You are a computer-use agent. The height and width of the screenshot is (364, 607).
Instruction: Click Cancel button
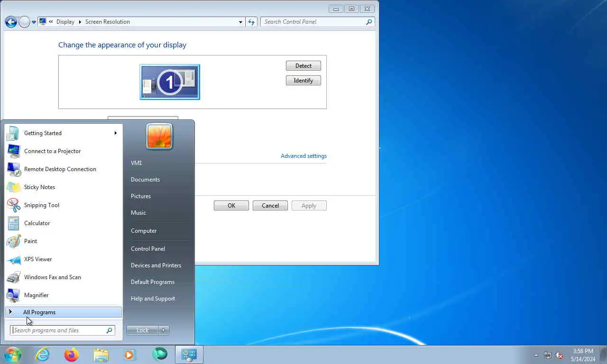click(270, 206)
